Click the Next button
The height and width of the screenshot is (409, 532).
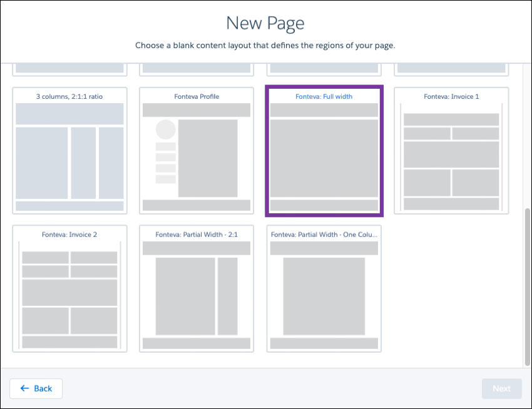tap(501, 388)
